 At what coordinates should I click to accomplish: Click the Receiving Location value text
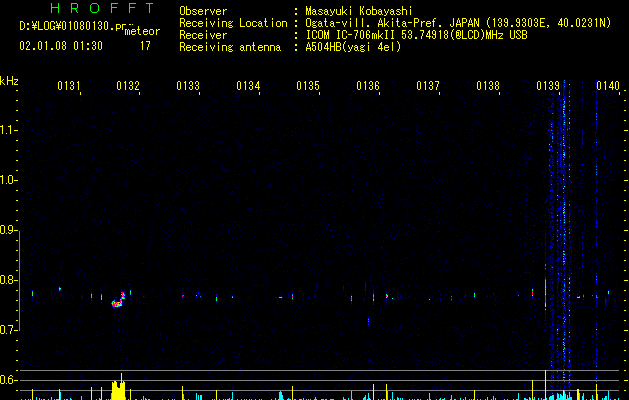458,23
